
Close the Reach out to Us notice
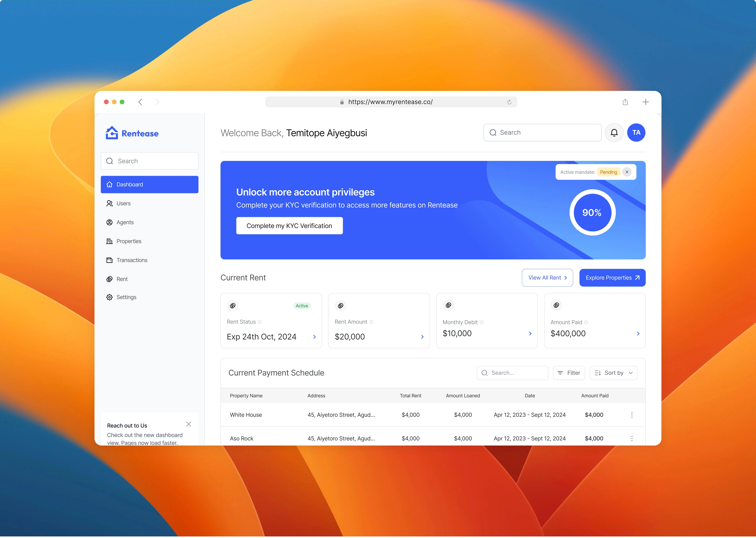pyautogui.click(x=189, y=424)
